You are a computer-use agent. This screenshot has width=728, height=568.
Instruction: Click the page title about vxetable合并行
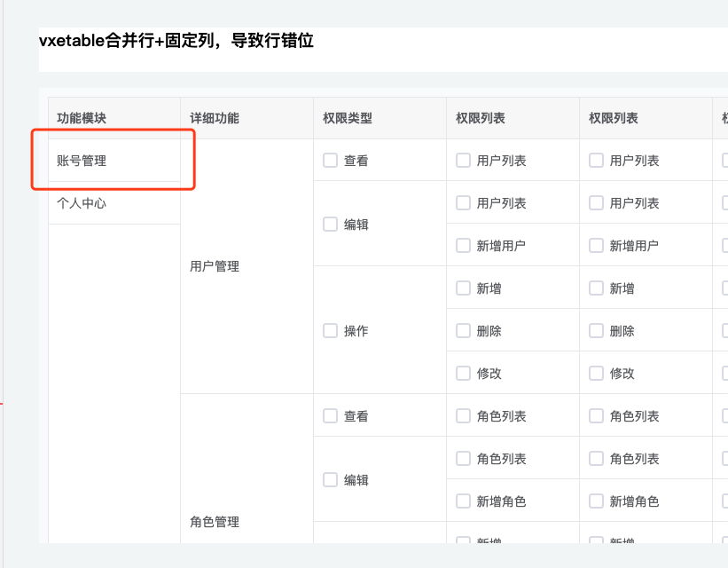tap(176, 41)
